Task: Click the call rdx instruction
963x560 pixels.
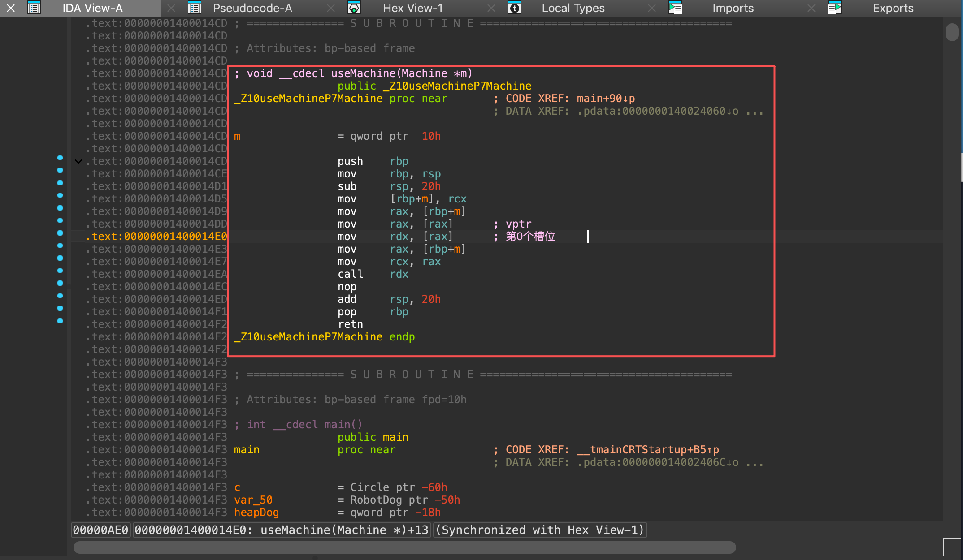Action: [x=373, y=274]
